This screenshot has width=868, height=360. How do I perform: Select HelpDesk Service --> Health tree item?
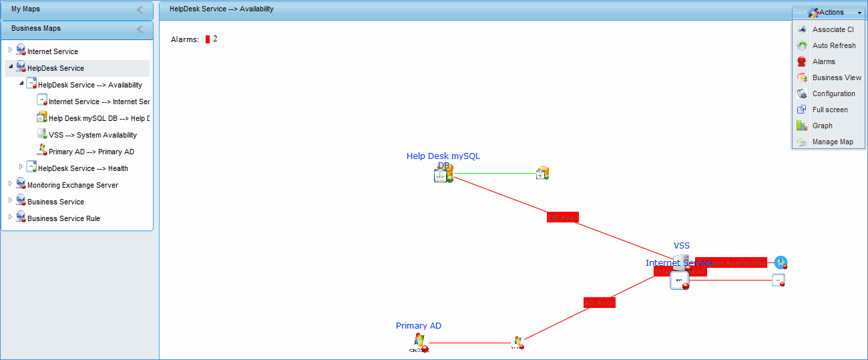(83, 168)
